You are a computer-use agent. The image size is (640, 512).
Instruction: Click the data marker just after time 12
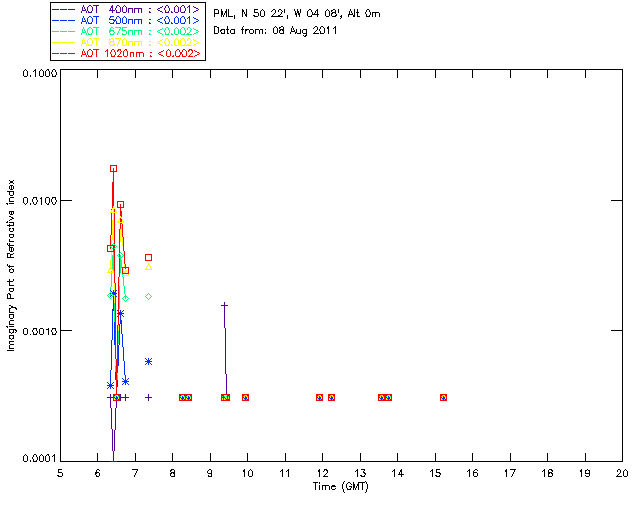pyautogui.click(x=331, y=398)
